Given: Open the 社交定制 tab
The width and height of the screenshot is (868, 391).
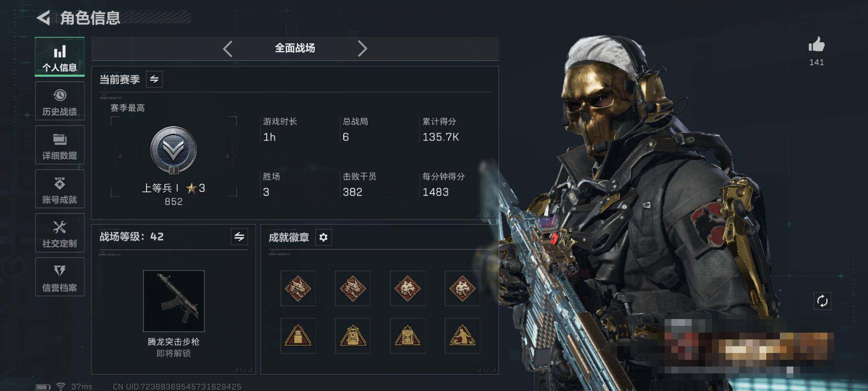Looking at the screenshot, I should (x=60, y=233).
